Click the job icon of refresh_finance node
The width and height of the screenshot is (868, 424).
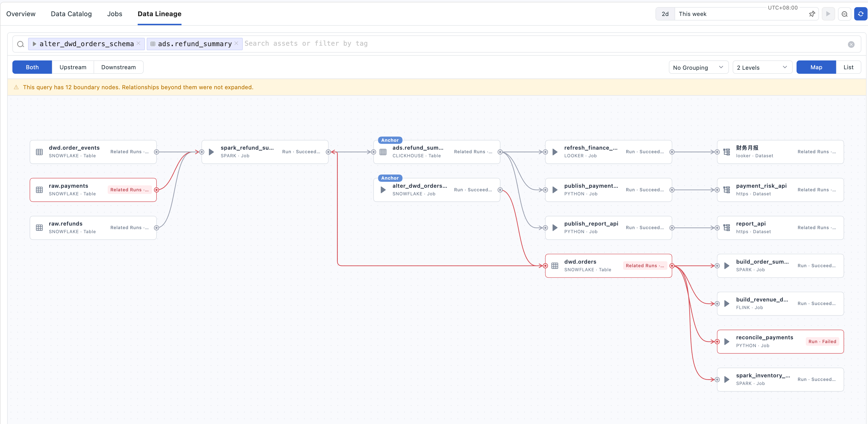coord(555,152)
